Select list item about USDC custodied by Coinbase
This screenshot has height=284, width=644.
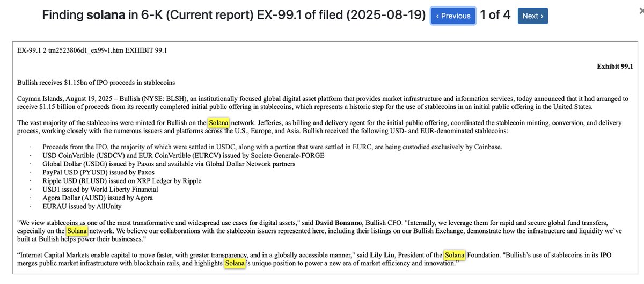(273, 147)
